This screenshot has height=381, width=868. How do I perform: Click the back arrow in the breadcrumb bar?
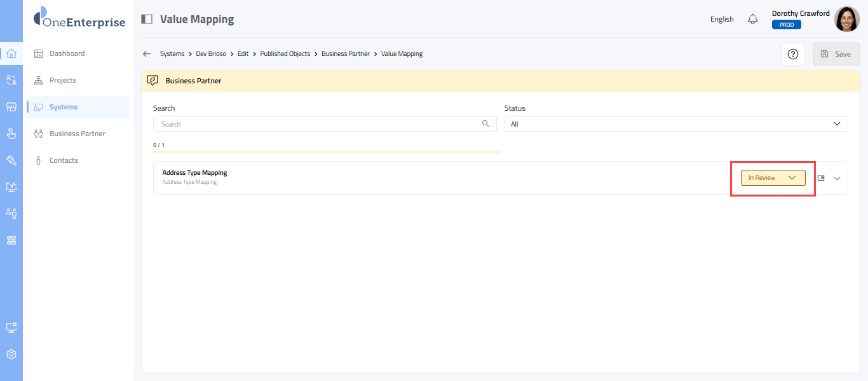(x=147, y=54)
